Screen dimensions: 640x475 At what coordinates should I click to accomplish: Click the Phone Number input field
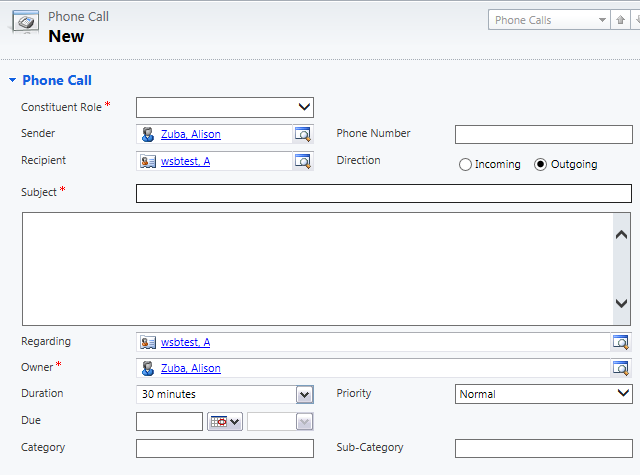[543, 135]
